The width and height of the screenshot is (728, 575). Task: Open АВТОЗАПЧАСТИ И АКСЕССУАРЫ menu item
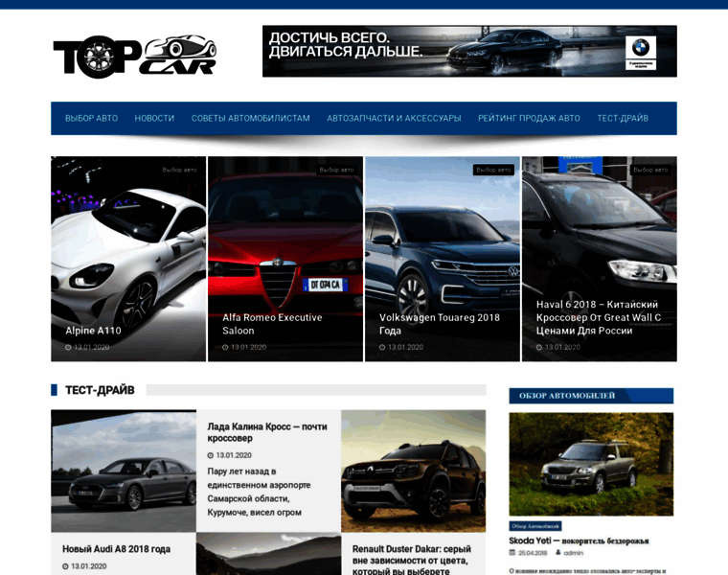point(394,119)
